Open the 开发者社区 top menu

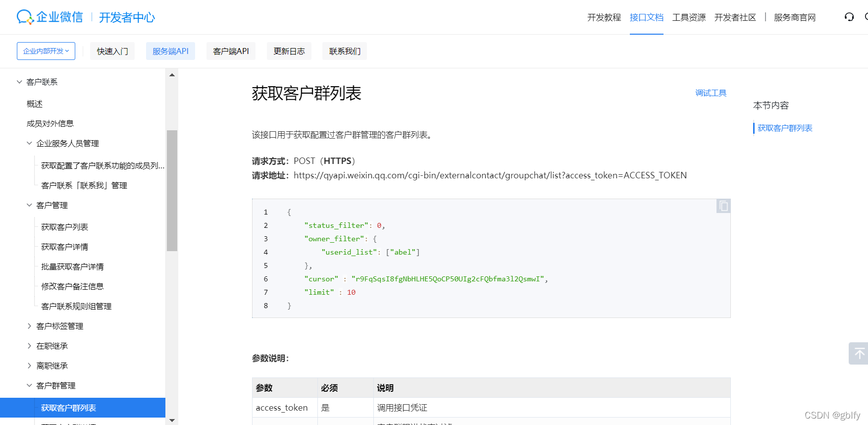[735, 17]
